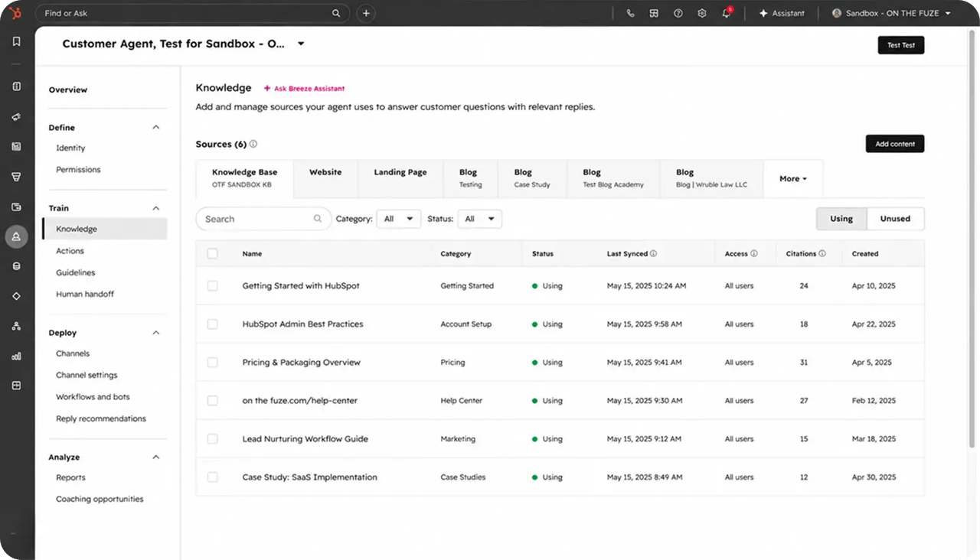Select the Landing Page source tab
Viewport: 980px width, 560px height.
pyautogui.click(x=400, y=178)
